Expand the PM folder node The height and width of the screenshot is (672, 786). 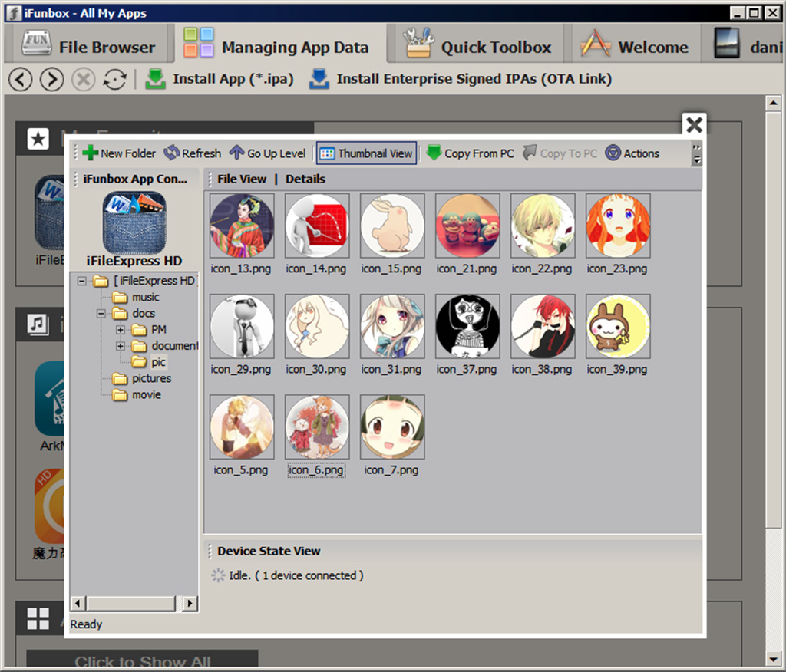[121, 330]
